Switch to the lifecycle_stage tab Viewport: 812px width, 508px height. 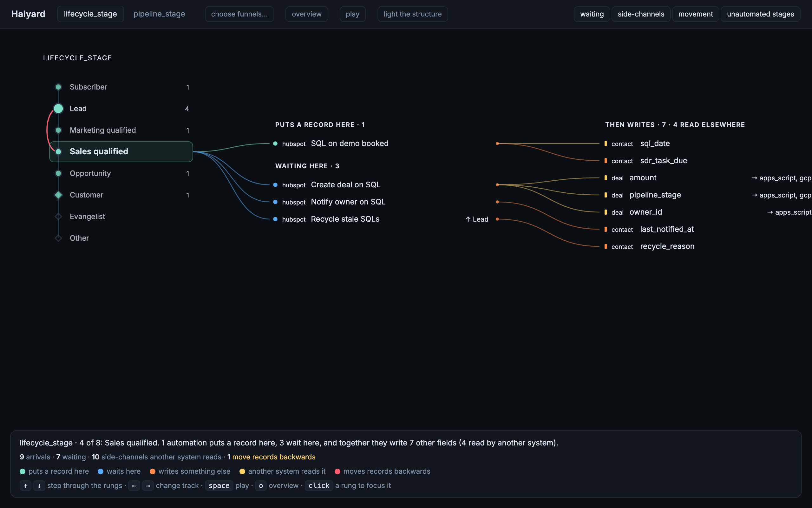point(90,14)
